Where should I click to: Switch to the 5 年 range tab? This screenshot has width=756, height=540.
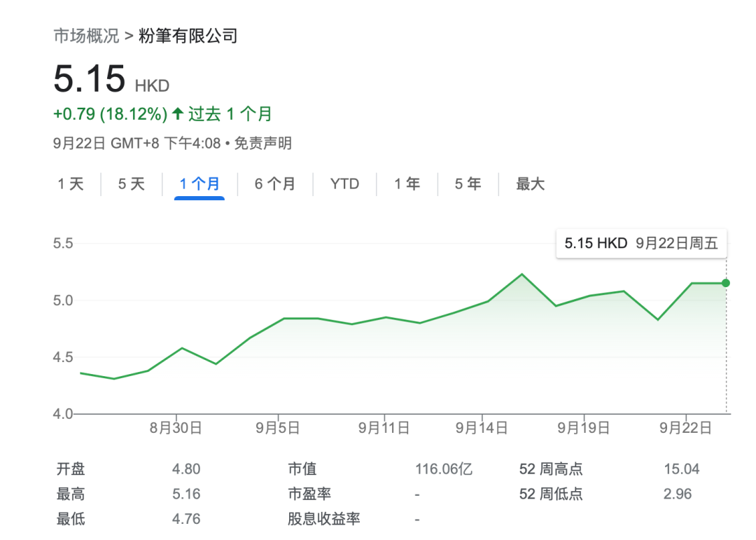(x=468, y=184)
